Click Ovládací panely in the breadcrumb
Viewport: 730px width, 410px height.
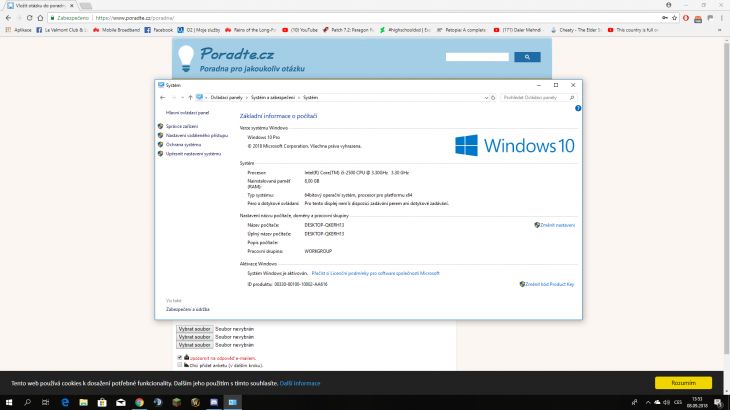(x=226, y=98)
